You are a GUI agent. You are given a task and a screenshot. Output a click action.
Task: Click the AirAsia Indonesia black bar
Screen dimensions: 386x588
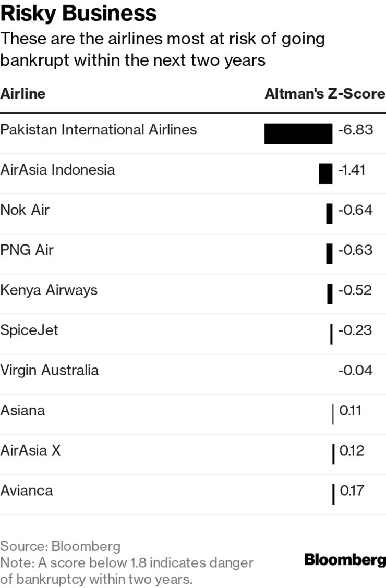coord(325,174)
